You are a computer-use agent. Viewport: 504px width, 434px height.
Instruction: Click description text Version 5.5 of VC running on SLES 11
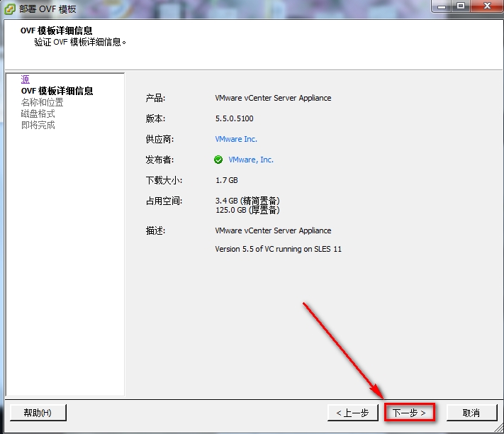[279, 249]
